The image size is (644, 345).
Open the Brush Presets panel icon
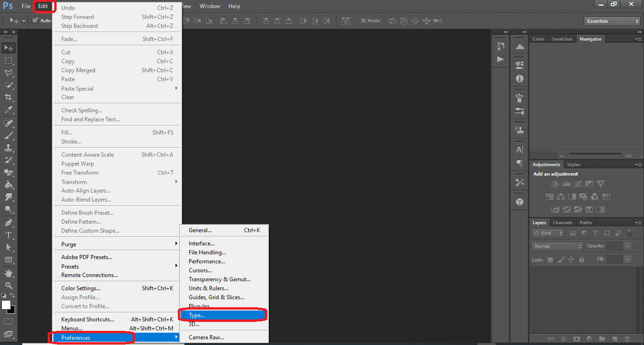coord(519,112)
